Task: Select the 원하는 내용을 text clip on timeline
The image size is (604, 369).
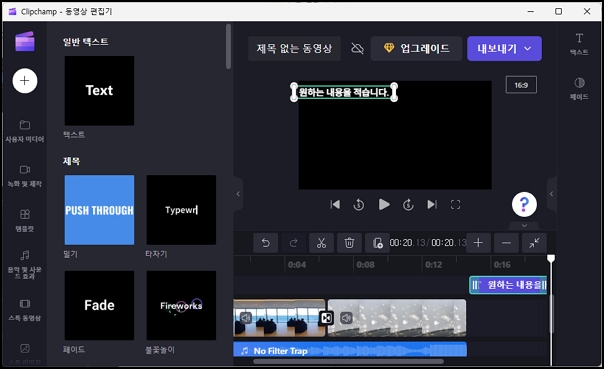Action: coord(508,285)
